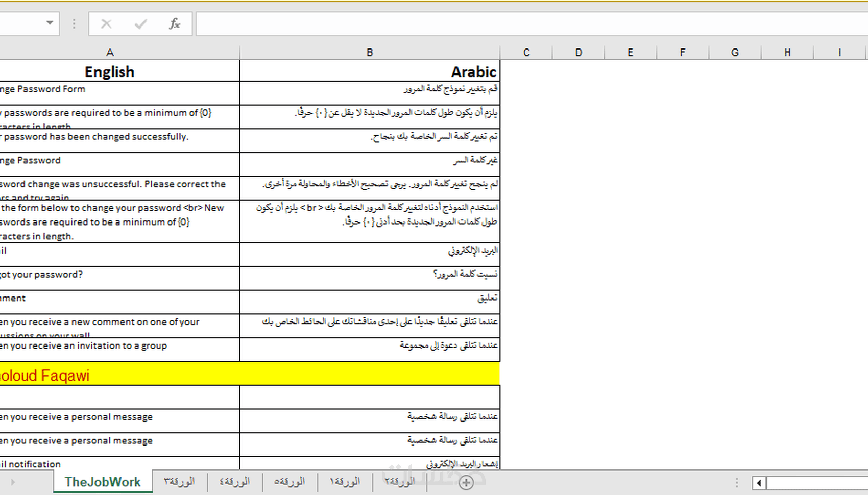Select the yellow "oloud Faqawi" row
Image resolution: width=868 pixels, height=495 pixels.
250,374
